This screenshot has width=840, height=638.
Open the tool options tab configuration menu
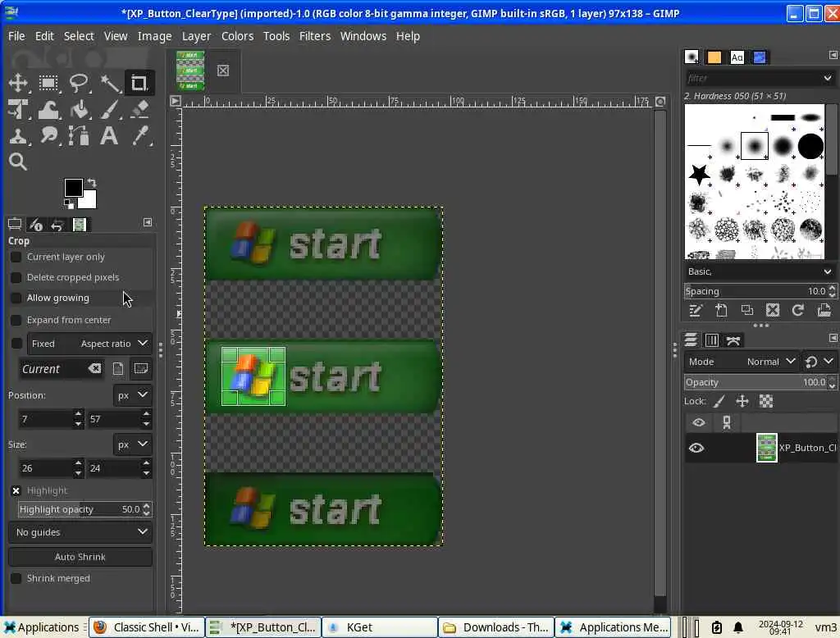tap(148, 222)
